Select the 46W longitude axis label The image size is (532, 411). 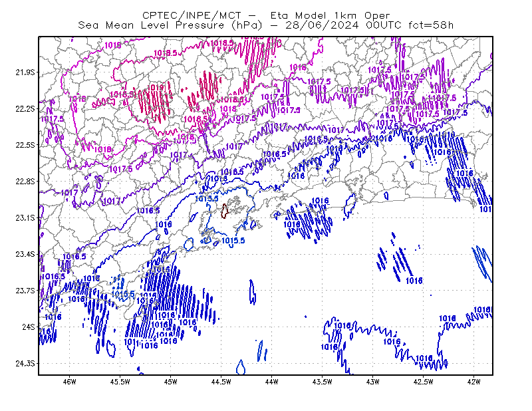point(70,382)
